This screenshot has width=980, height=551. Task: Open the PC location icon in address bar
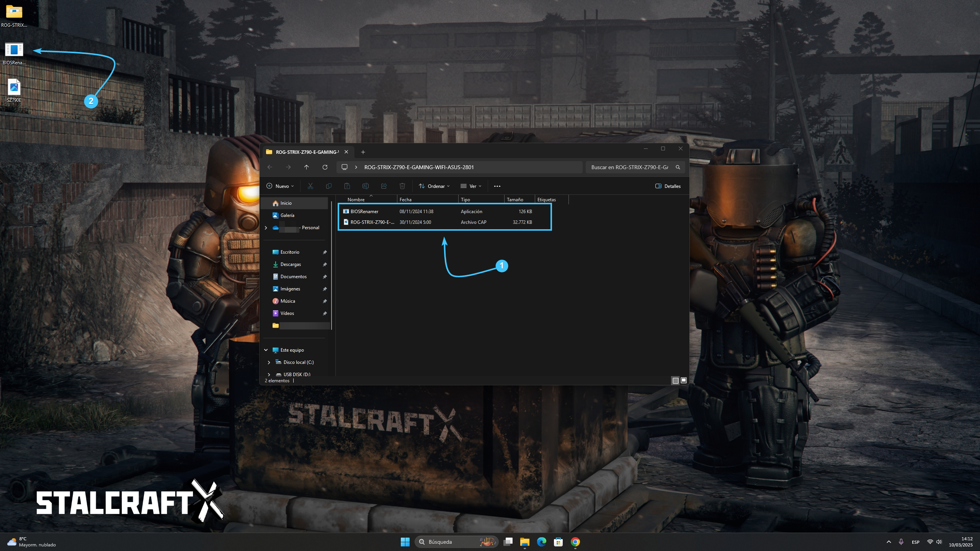[345, 167]
